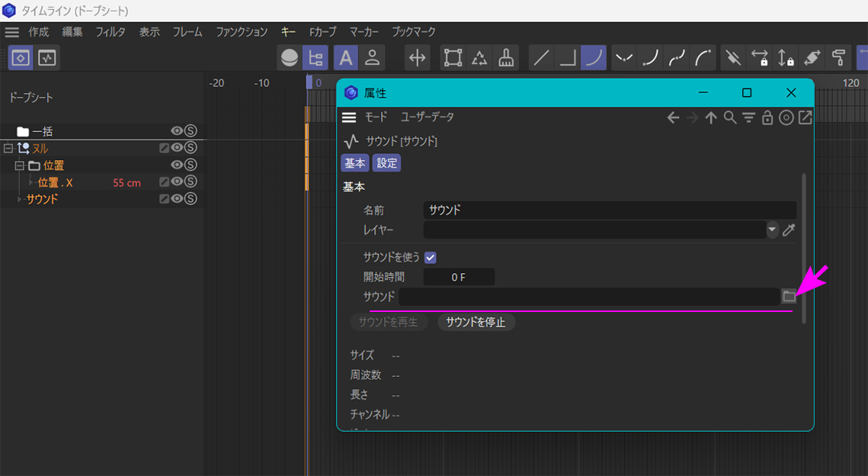Open the timeline hamburger menu
The height and width of the screenshot is (476, 868).
[11, 32]
